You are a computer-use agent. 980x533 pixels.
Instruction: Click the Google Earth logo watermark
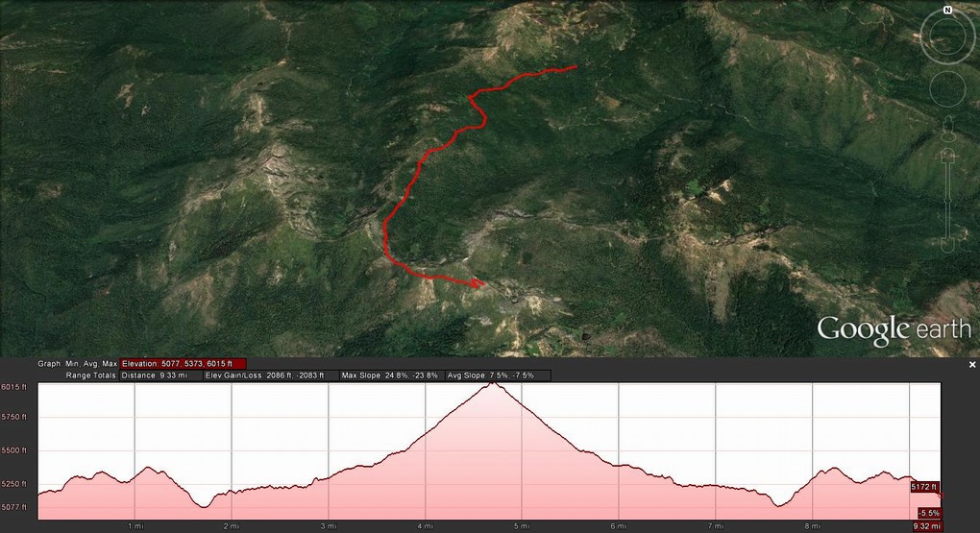coord(893,329)
